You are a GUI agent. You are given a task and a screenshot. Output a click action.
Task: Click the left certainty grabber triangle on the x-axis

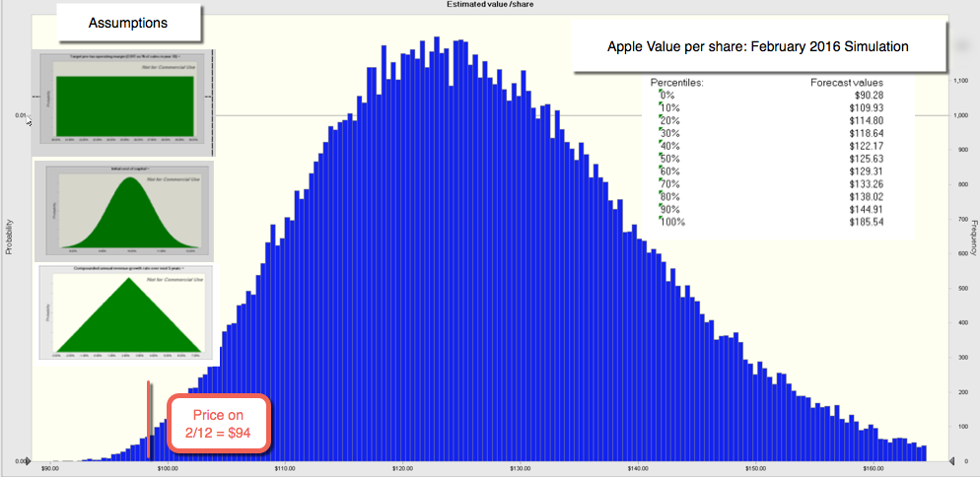[30, 461]
